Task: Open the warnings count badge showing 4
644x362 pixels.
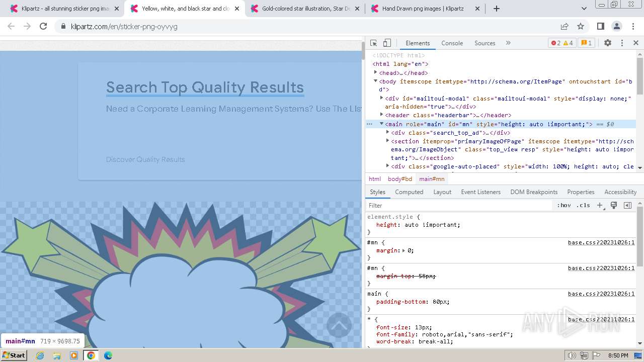Action: (x=568, y=43)
